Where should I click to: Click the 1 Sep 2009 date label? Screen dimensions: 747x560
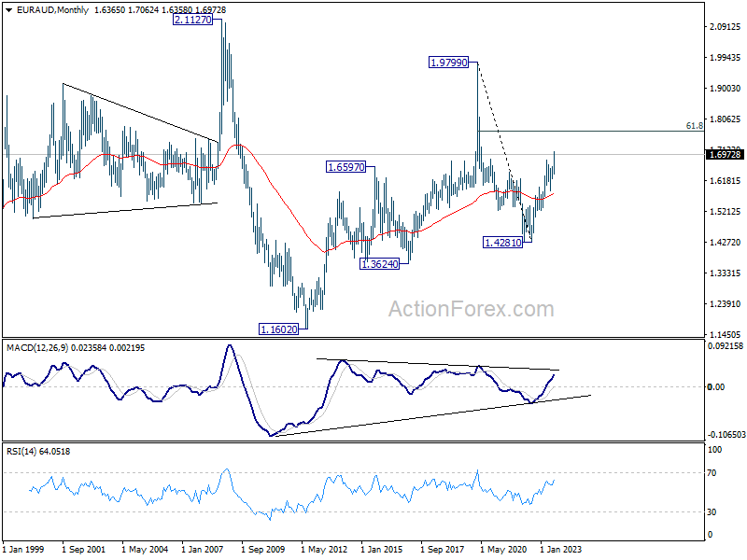(263, 550)
